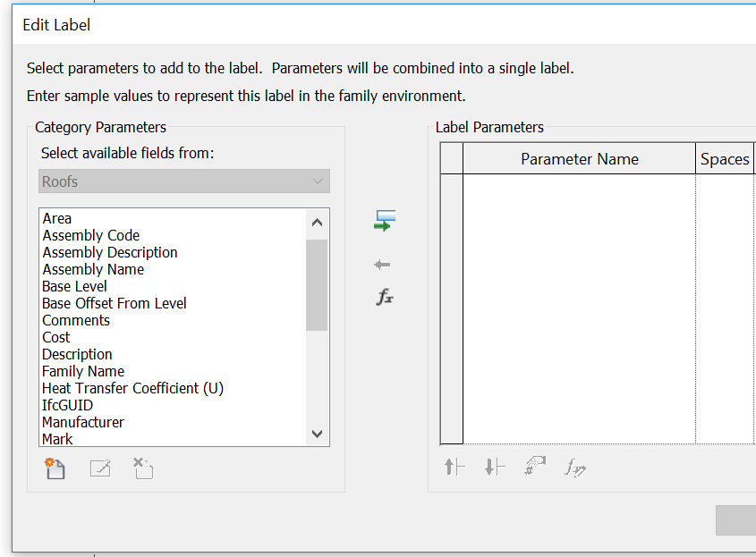Click the Delete parameter icon
Image resolution: width=756 pixels, height=557 pixels.
pos(143,468)
